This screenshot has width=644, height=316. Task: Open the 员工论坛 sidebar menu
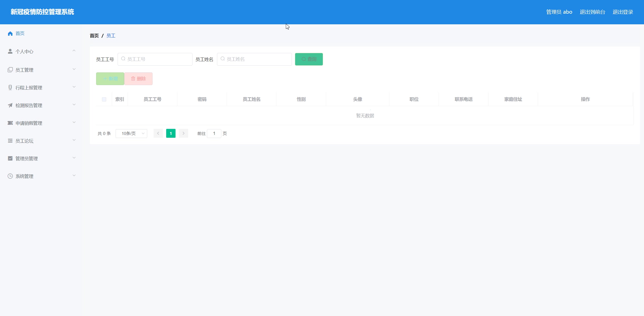[41, 141]
